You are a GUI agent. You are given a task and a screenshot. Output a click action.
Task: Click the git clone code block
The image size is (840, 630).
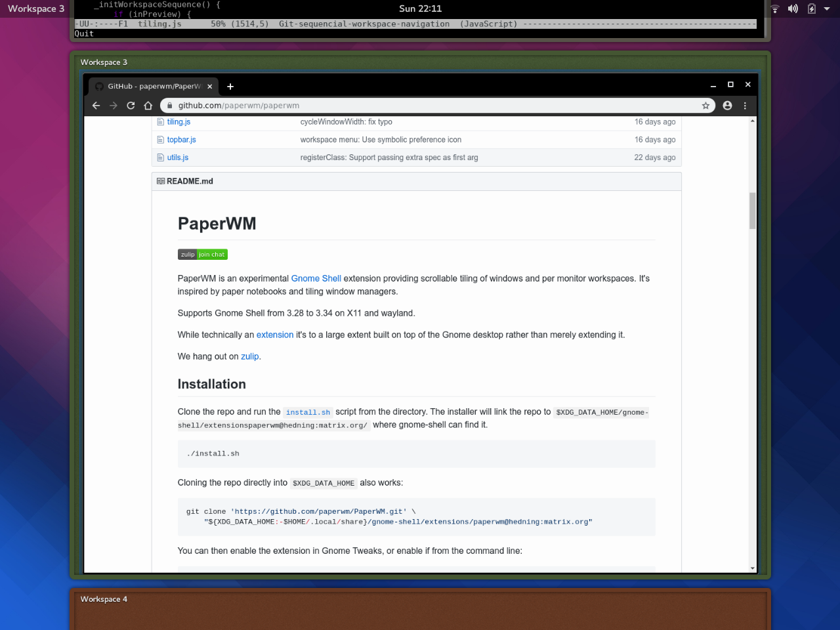point(416,517)
